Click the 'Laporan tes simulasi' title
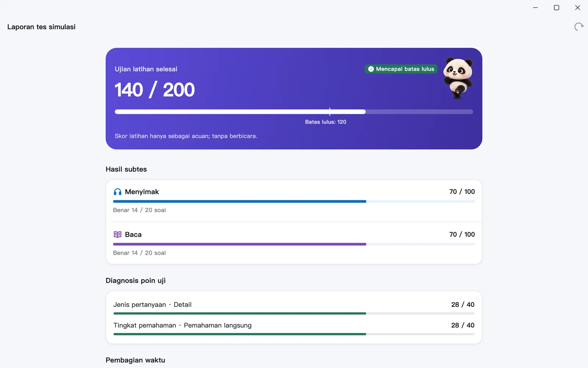This screenshot has height=368, width=588. click(42, 27)
